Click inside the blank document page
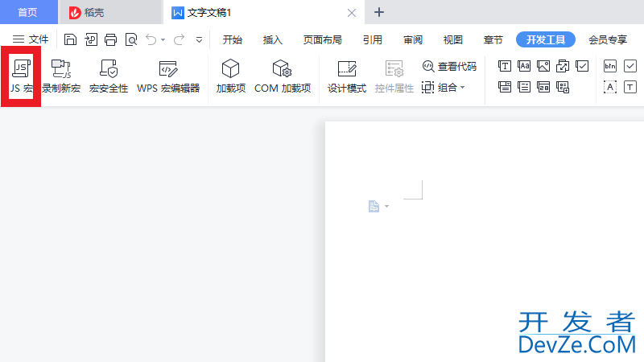 (485, 242)
